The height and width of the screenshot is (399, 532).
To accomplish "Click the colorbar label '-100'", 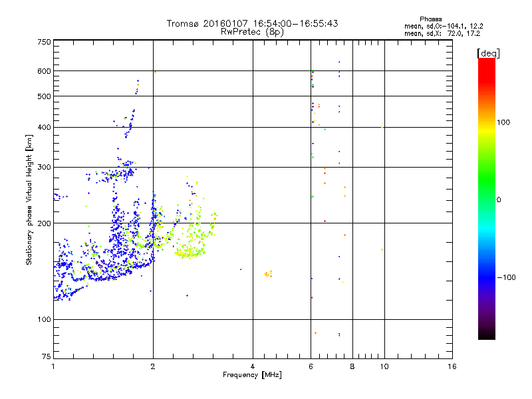I will (x=506, y=277).
